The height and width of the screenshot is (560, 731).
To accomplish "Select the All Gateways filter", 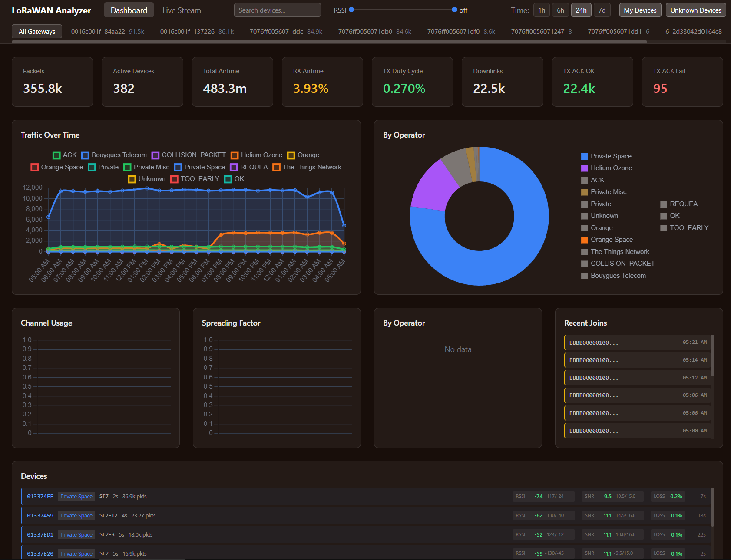I will (37, 31).
